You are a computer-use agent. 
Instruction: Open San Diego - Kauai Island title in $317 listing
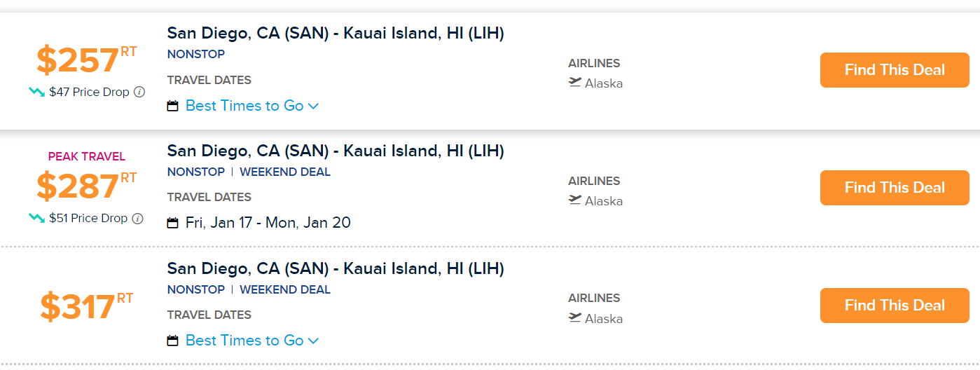pos(336,268)
